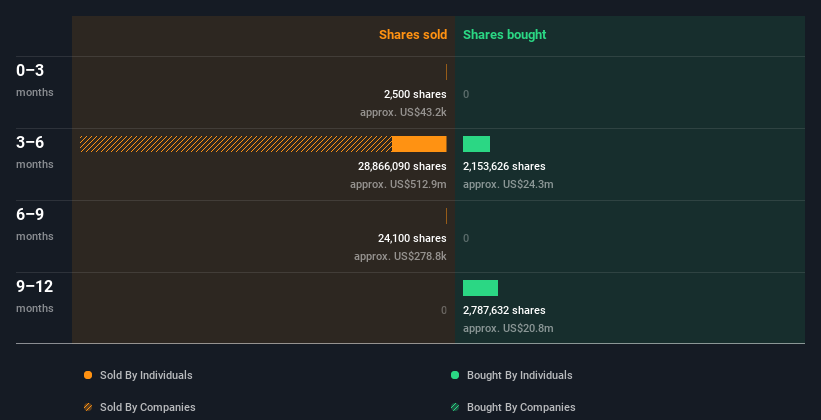Click the Shares sold column header
Screen dimensions: 821x420
(413, 35)
